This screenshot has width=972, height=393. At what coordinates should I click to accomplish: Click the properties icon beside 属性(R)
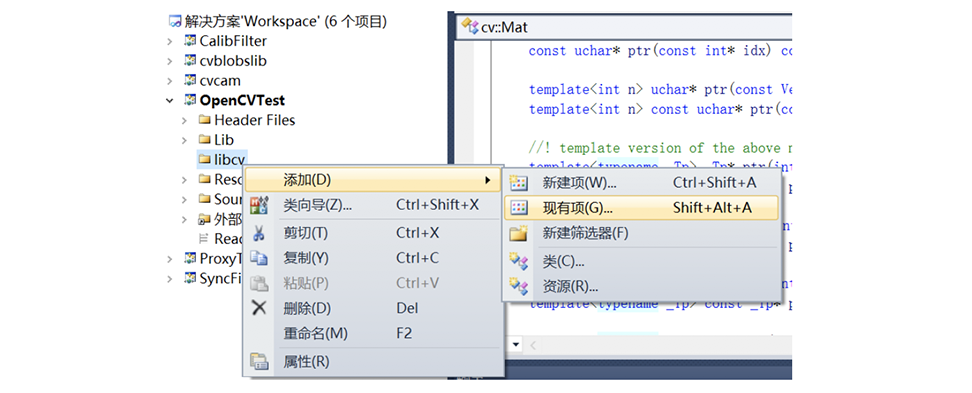(x=259, y=361)
